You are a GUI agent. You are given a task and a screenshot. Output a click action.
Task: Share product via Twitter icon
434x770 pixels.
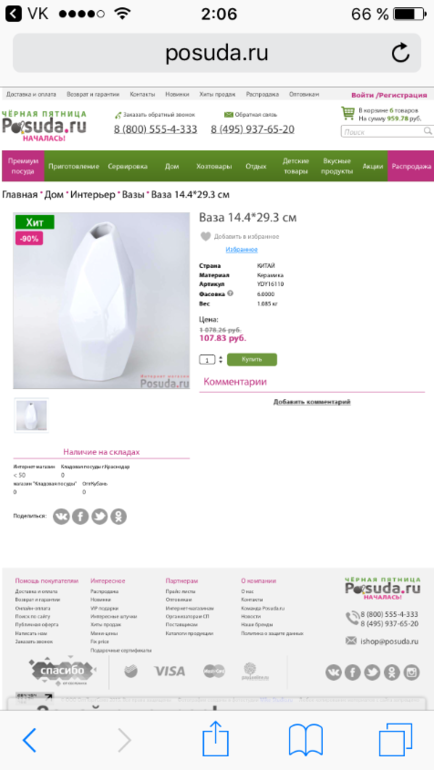click(100, 516)
